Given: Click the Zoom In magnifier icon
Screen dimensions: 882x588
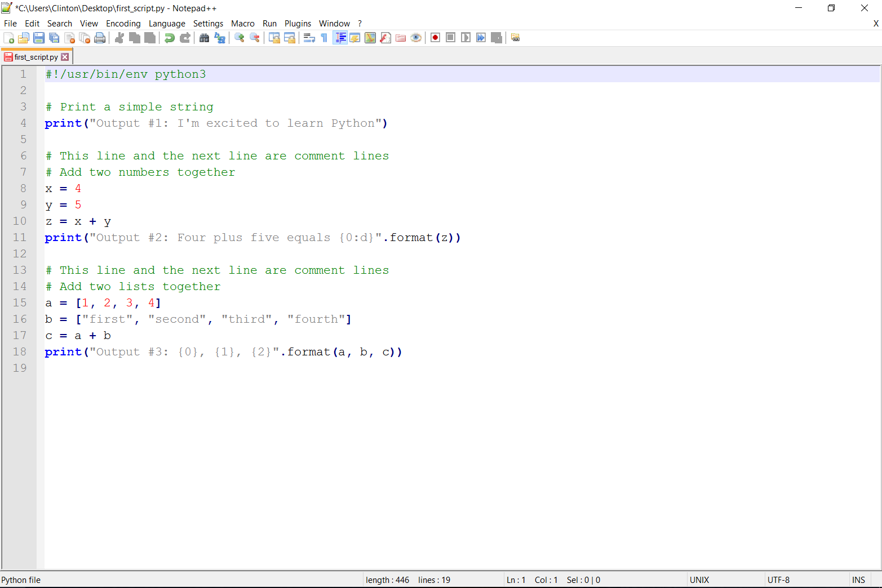Looking at the screenshot, I should [240, 38].
